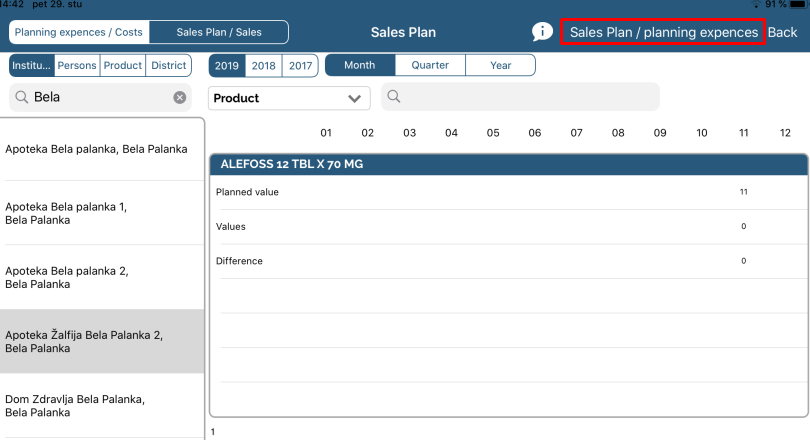Switch to Planning expences / Costs
Viewport: 810px width, 440px height.
[x=79, y=32]
